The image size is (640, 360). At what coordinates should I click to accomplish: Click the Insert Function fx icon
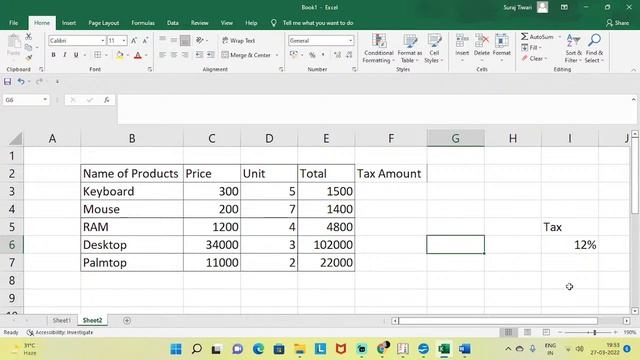tap(107, 100)
